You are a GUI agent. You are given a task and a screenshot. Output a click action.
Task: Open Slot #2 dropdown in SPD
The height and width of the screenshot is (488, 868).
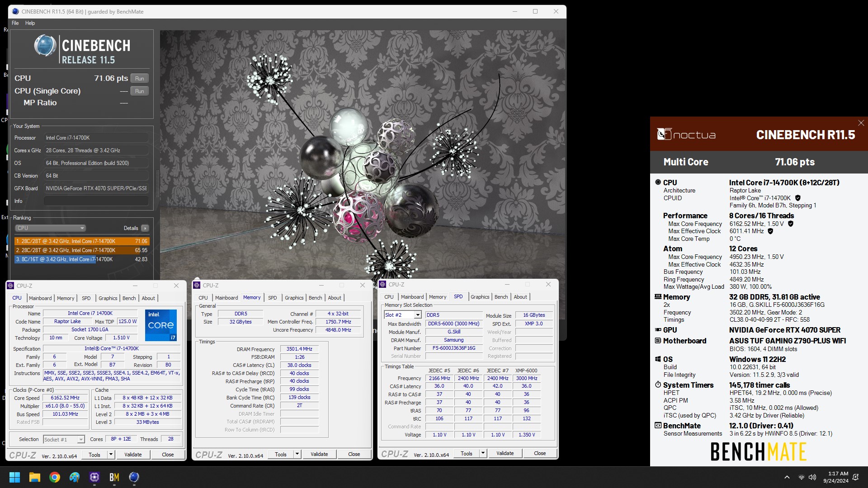coord(402,315)
